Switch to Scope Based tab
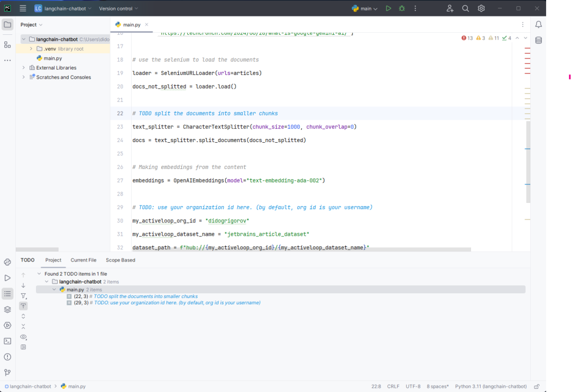Image resolution: width=571 pixels, height=392 pixels. coord(121,260)
